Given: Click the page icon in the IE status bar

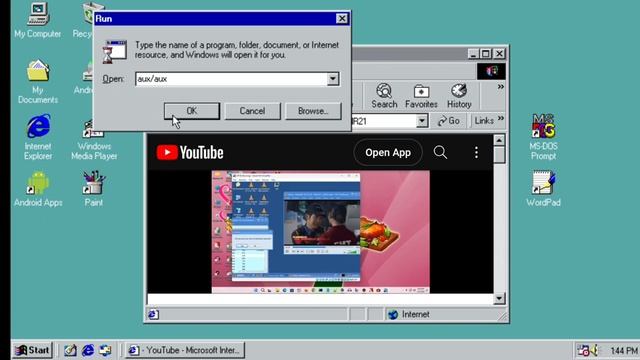Looking at the screenshot, I should pyautogui.click(x=153, y=314).
